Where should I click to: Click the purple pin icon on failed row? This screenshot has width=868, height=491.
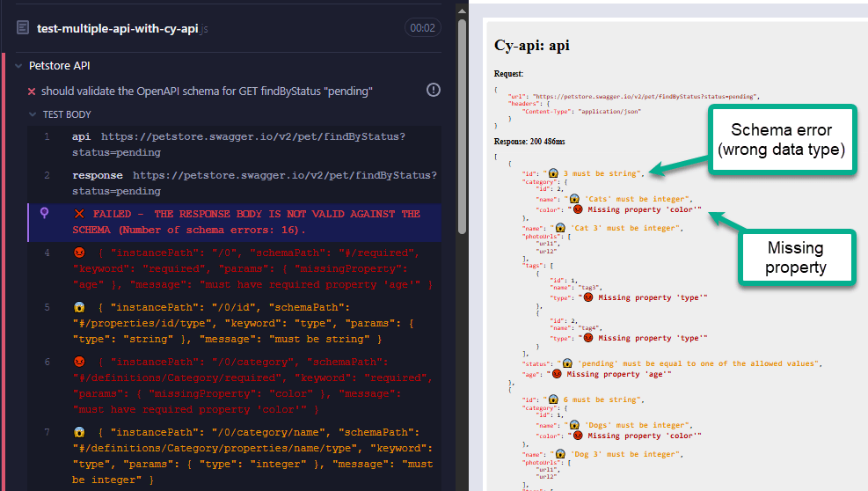[44, 213]
